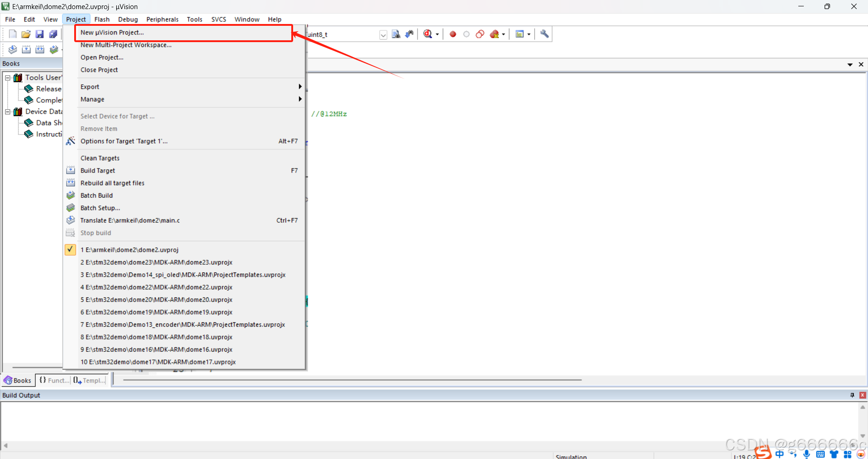868x459 pixels.
Task: Click the Build toolbar icon
Action: pos(26,49)
